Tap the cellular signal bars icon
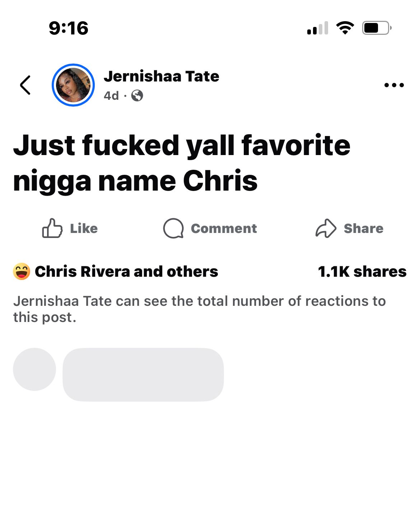This screenshot has height=514, width=420. tap(318, 28)
